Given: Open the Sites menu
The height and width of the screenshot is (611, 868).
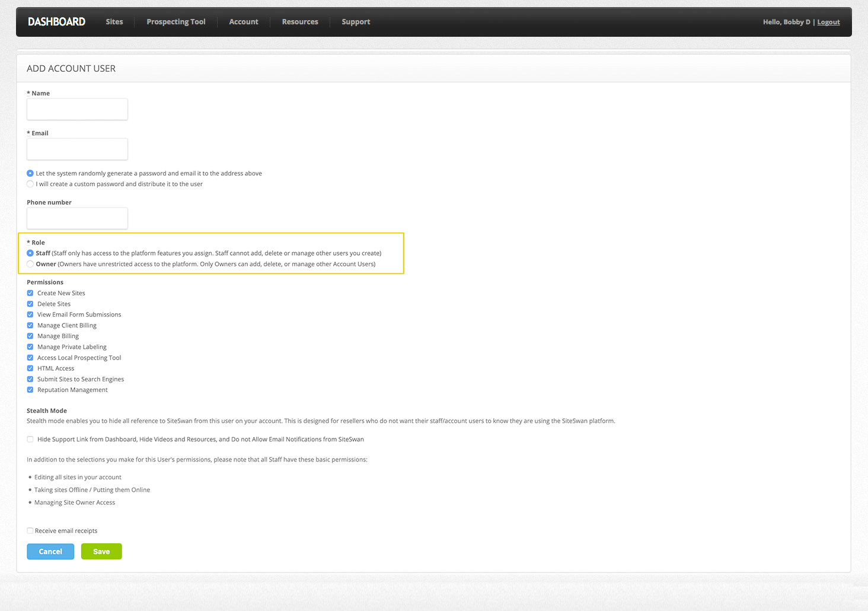Looking at the screenshot, I should click(x=114, y=22).
